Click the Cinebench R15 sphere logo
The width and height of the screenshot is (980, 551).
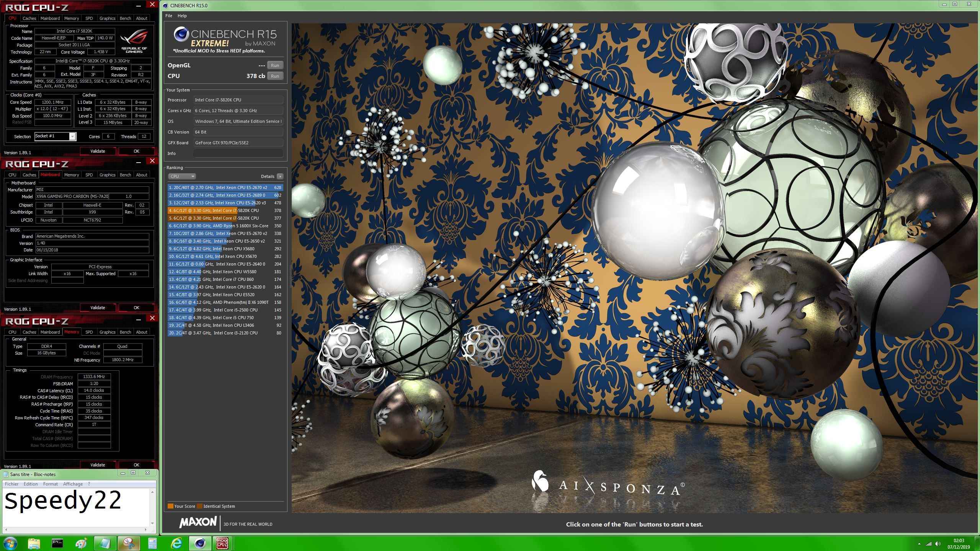click(181, 34)
